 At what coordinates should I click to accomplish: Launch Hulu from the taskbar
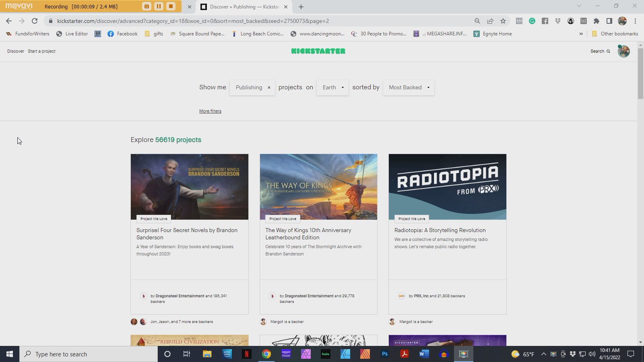(326, 354)
